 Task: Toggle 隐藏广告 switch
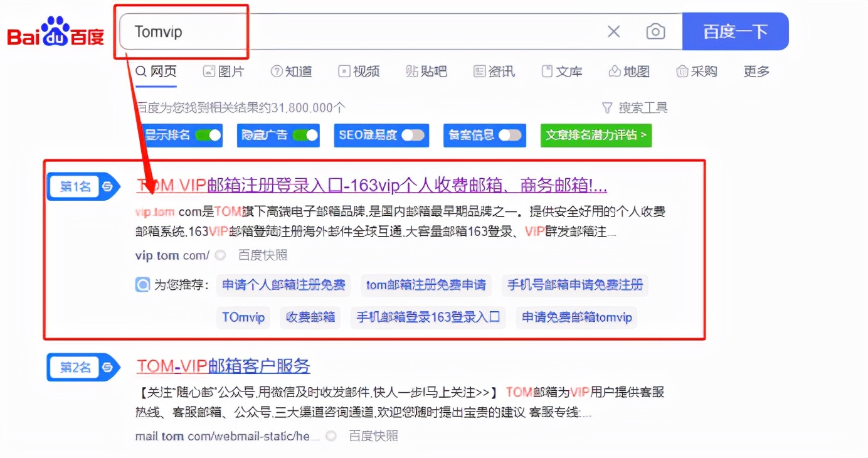click(305, 135)
